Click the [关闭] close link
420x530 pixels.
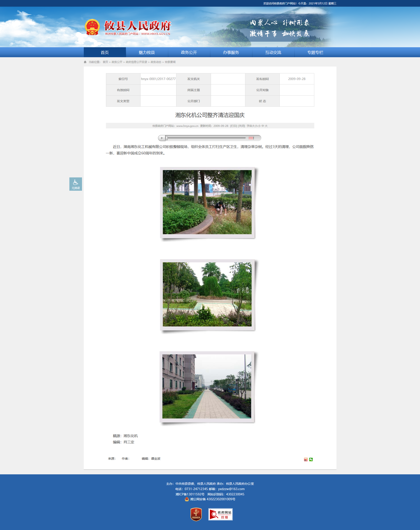click(x=241, y=126)
